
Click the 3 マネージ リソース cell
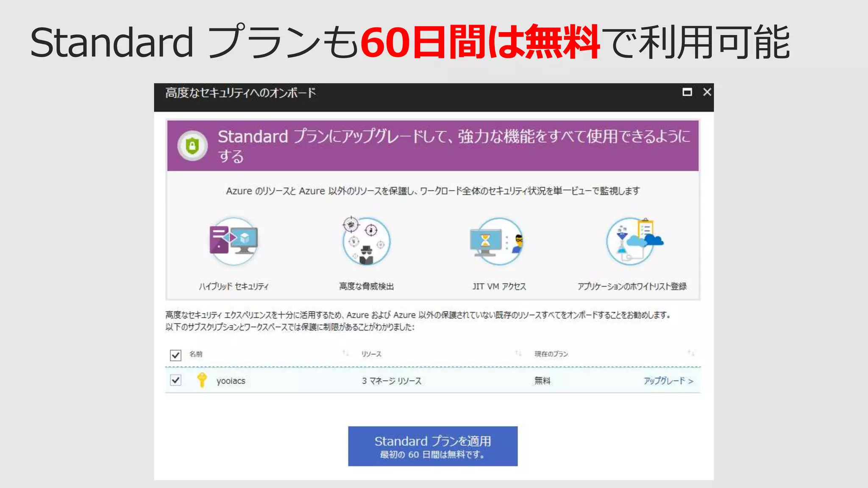(x=392, y=381)
